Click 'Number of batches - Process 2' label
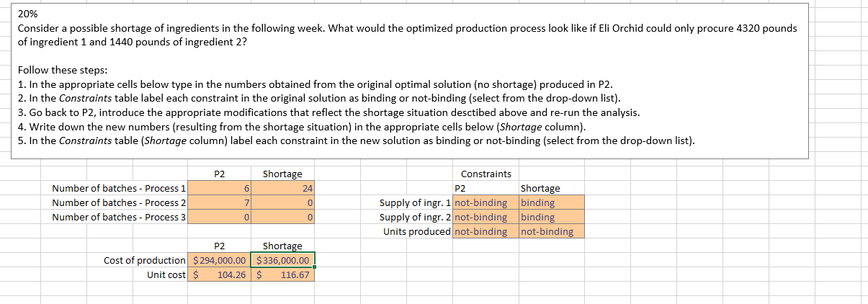Viewport: 868px width, 304px height. coord(119,203)
